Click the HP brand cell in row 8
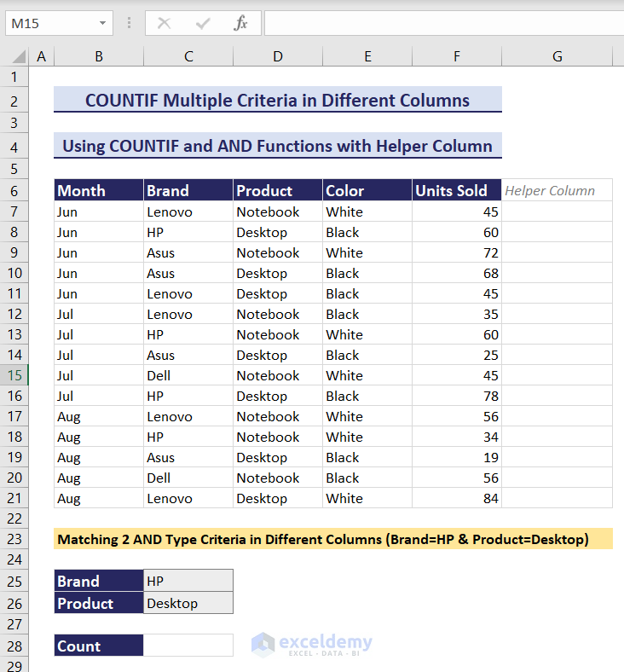Viewport: 624px width, 672px height. [x=188, y=232]
